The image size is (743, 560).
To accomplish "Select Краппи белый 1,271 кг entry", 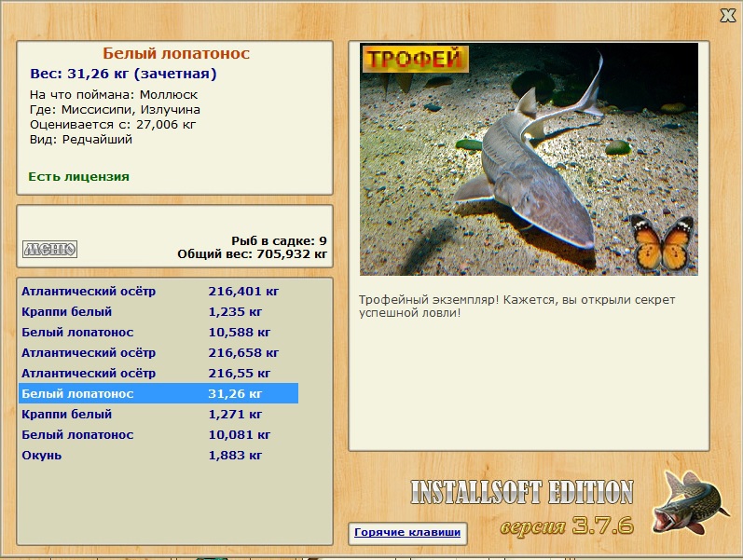I will tap(158, 414).
